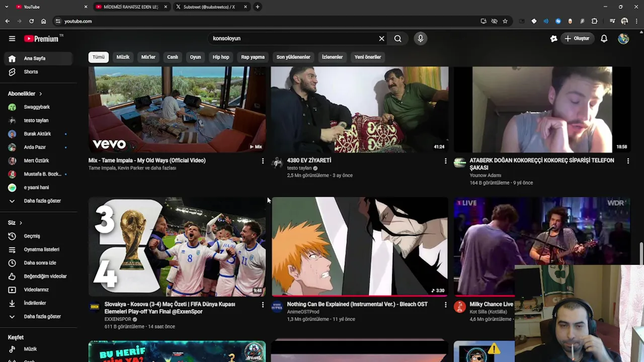The image size is (644, 362).
Task: Expand Daha fazla göster under Siz
Action: 38,316
